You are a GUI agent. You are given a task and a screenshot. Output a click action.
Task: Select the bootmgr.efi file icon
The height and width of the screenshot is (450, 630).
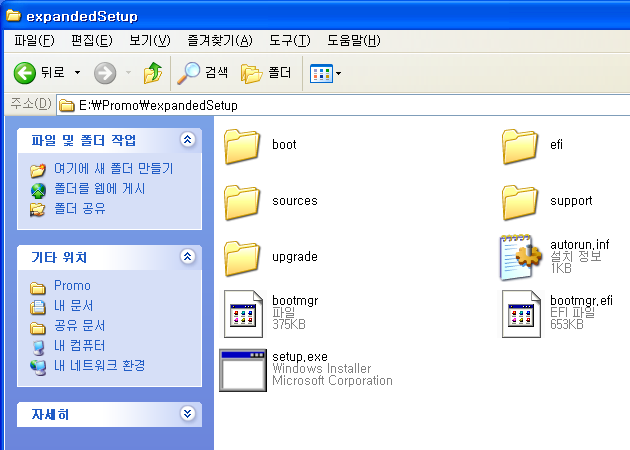point(522,313)
